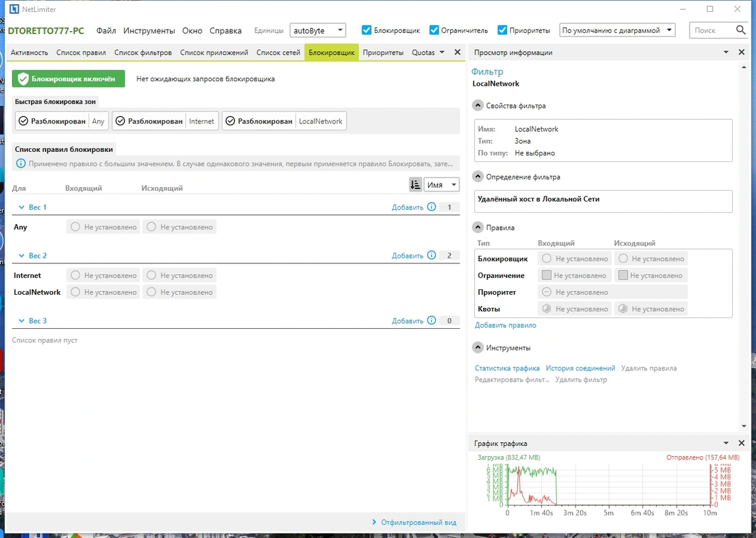This screenshot has width=756, height=538.
Task: Open the График трафика panel menu arrow
Action: tap(726, 444)
